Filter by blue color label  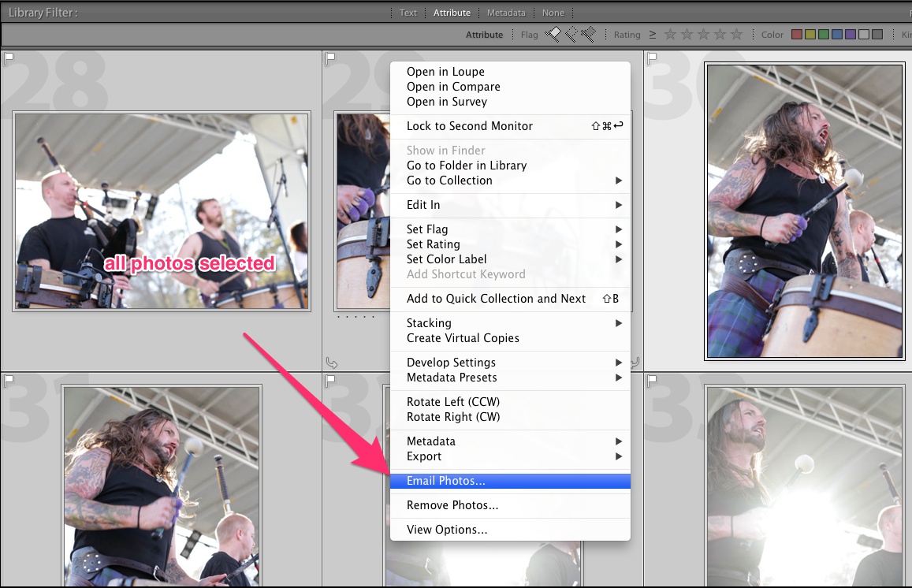pos(837,35)
